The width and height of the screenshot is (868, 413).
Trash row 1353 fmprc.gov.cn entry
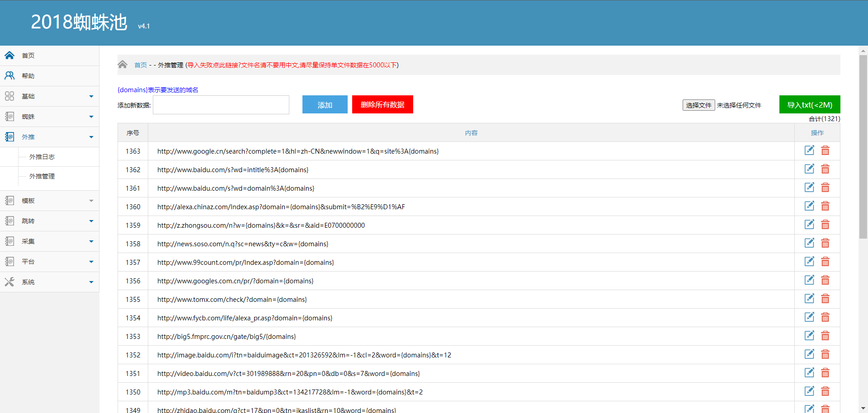[825, 336]
